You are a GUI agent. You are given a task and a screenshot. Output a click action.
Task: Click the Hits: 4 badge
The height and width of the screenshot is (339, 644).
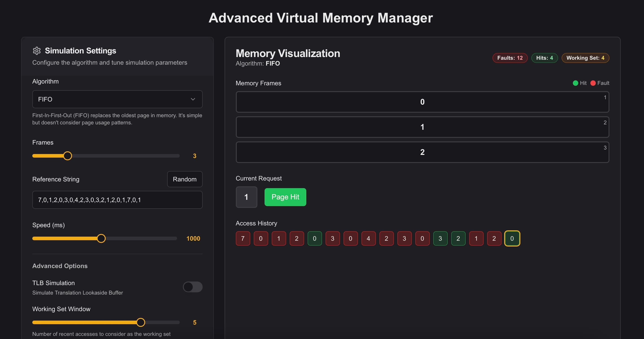coord(545,58)
